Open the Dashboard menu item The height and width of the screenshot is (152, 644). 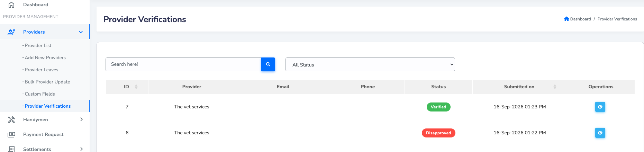point(36,5)
